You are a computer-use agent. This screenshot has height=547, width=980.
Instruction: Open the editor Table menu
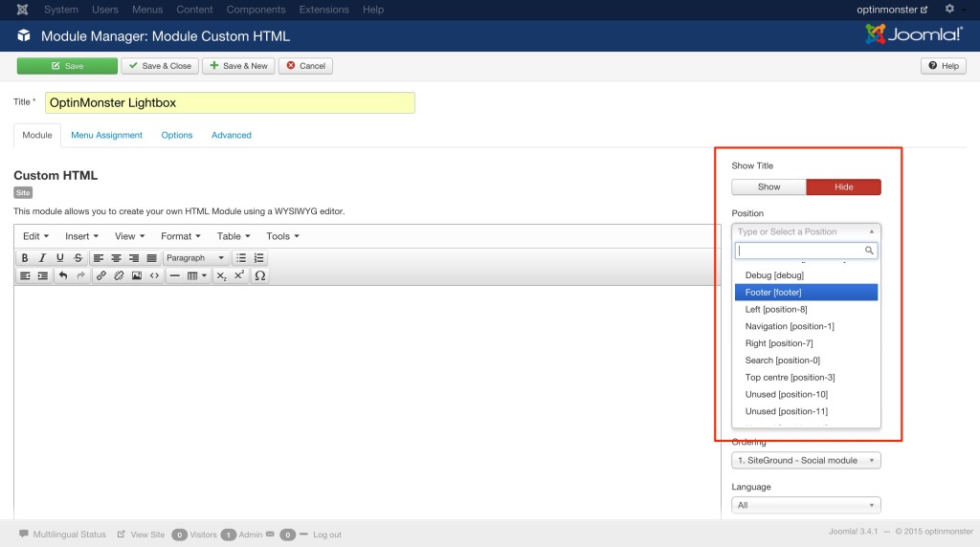click(234, 236)
